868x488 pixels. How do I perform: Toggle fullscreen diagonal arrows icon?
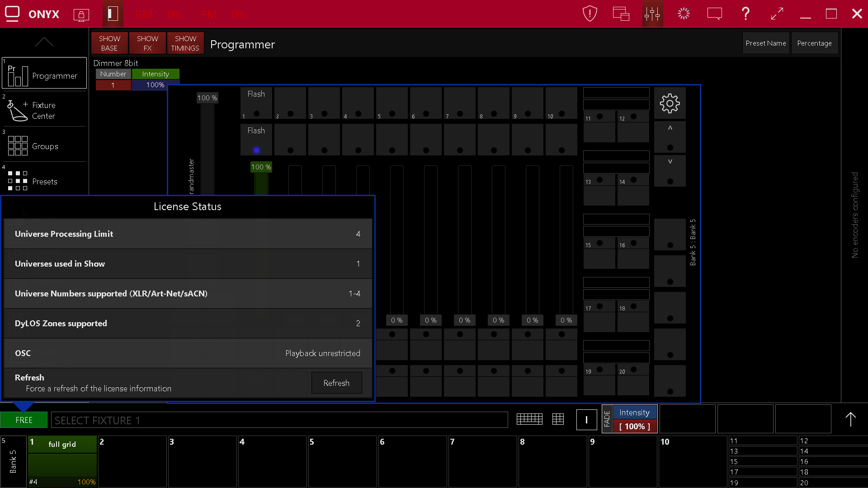(777, 14)
